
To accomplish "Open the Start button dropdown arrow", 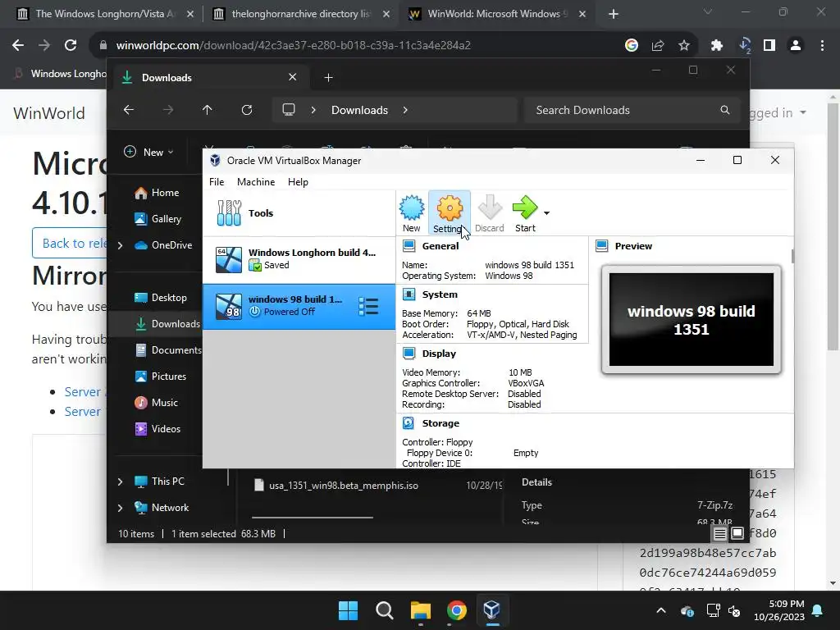I will (546, 213).
